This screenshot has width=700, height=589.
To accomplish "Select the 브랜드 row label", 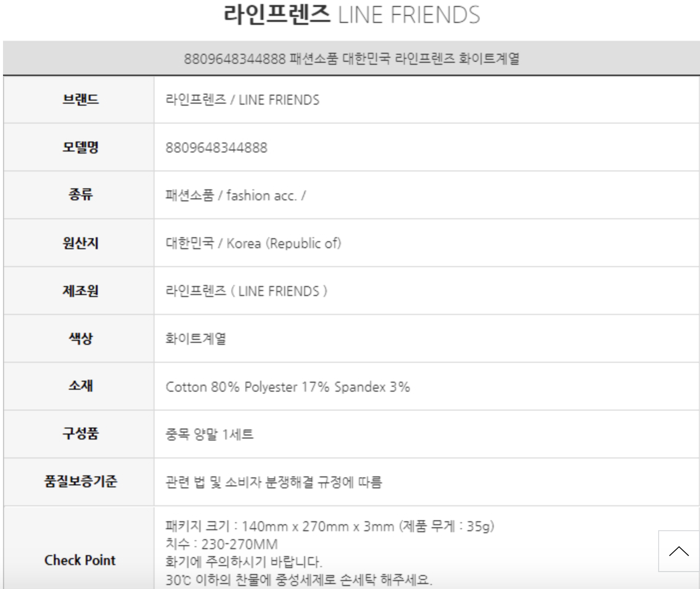I will (80, 100).
